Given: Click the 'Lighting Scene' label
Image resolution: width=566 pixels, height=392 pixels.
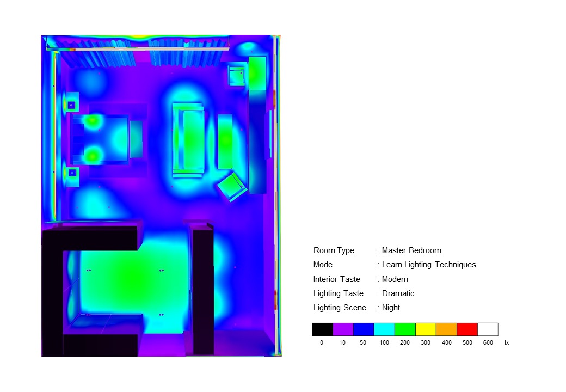Looking at the screenshot, I should [x=340, y=308].
